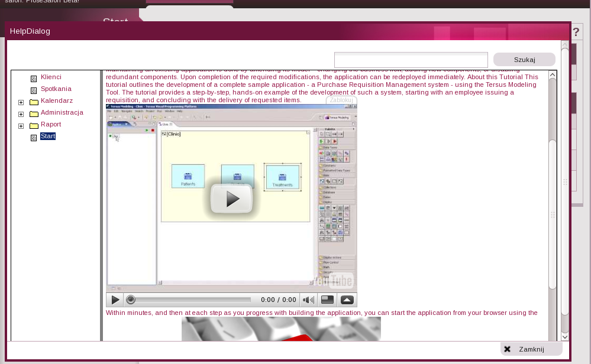
Task: Expand the Kalendarz tree node
Action: [21, 102]
